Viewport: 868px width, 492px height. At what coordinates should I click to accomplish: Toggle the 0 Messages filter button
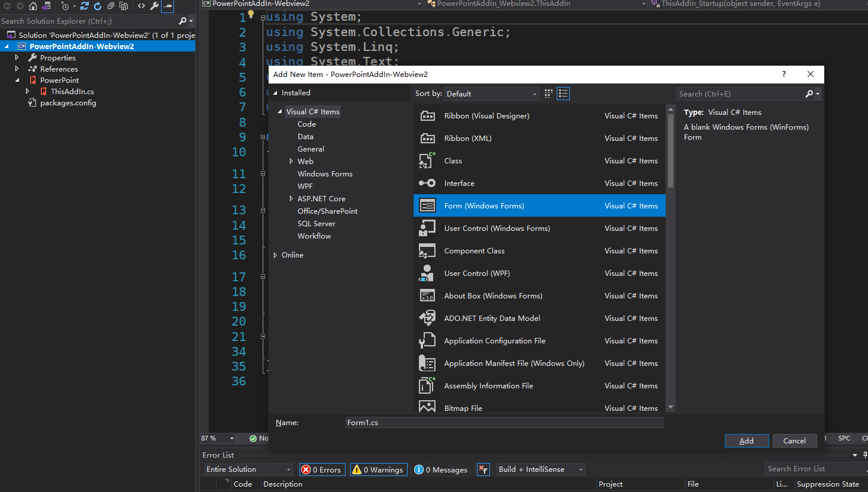point(441,470)
